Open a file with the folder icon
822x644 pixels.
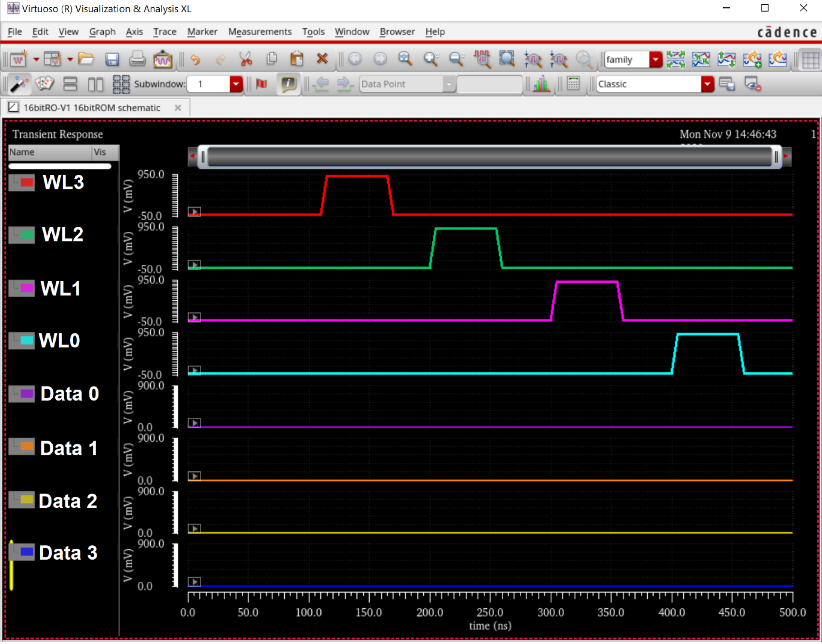[x=86, y=59]
